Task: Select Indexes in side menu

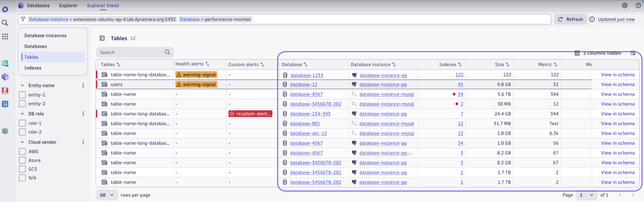Action: [33, 68]
